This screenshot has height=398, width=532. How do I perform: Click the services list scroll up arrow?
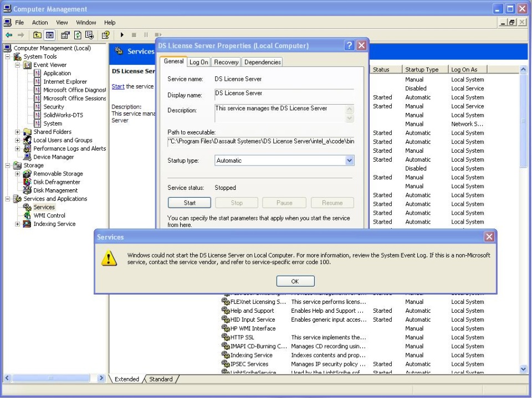tap(523, 70)
